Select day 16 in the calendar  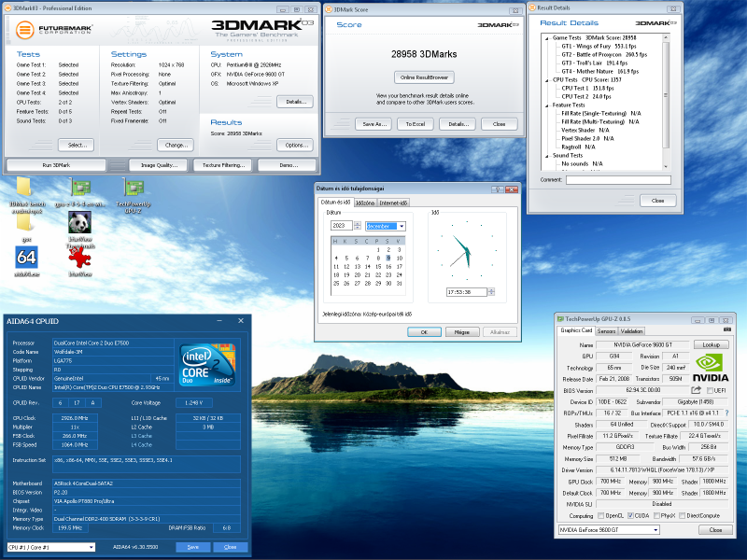[x=388, y=267]
